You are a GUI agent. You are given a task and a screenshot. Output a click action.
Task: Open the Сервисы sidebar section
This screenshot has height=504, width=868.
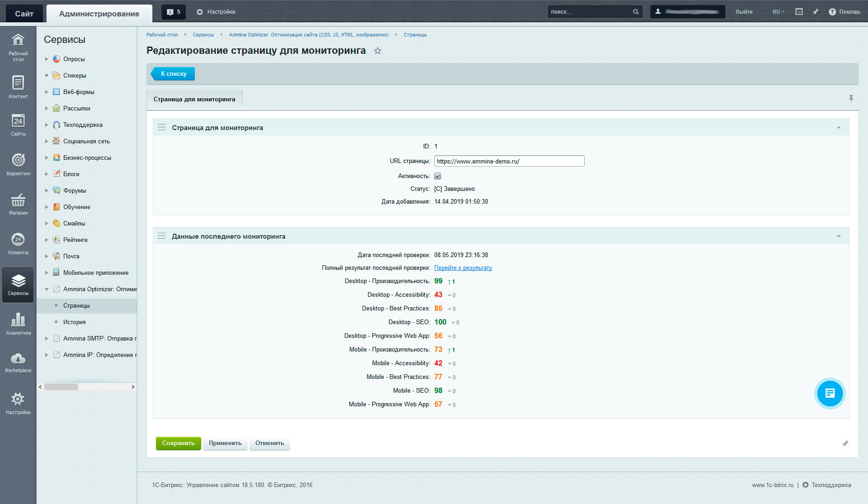18,285
